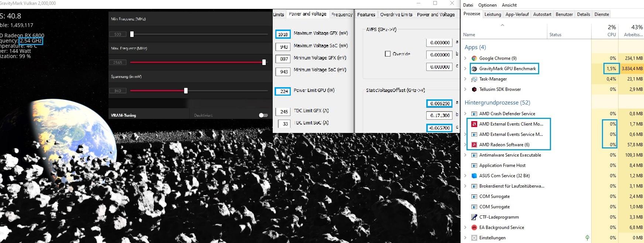The height and width of the screenshot is (243, 644).
Task: Switch to the Features tab
Action: tap(366, 14)
